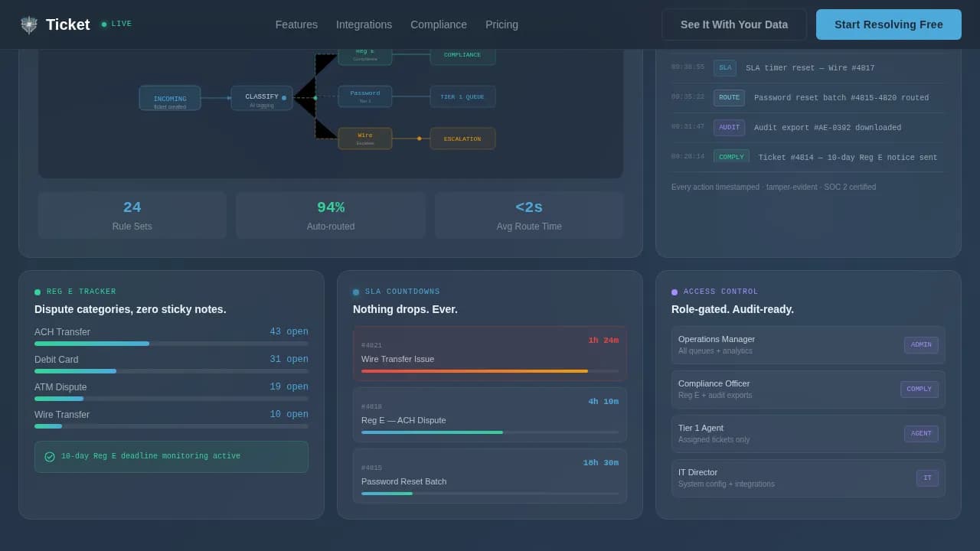
Task: Toggle the orange dot on the Wire escalation path
Action: click(x=420, y=139)
